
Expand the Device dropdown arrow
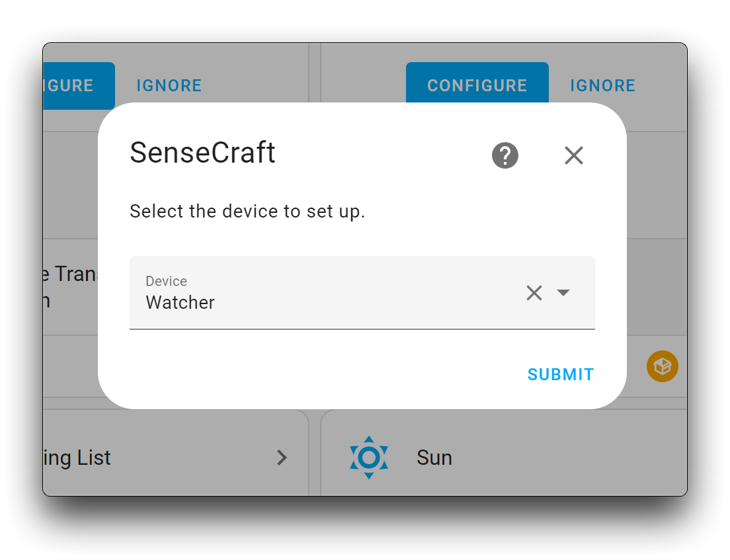click(563, 293)
